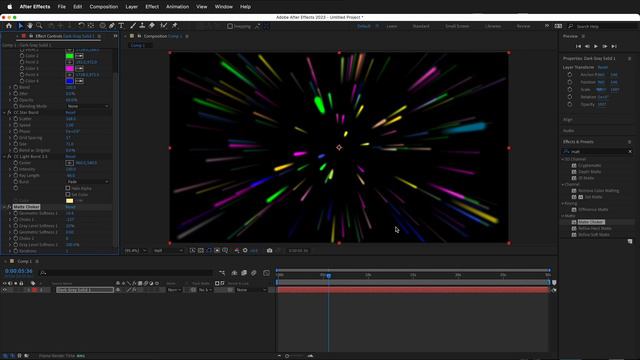The image size is (640, 360).
Task: Click the magenta Color 3 swatch
Action: (69, 69)
